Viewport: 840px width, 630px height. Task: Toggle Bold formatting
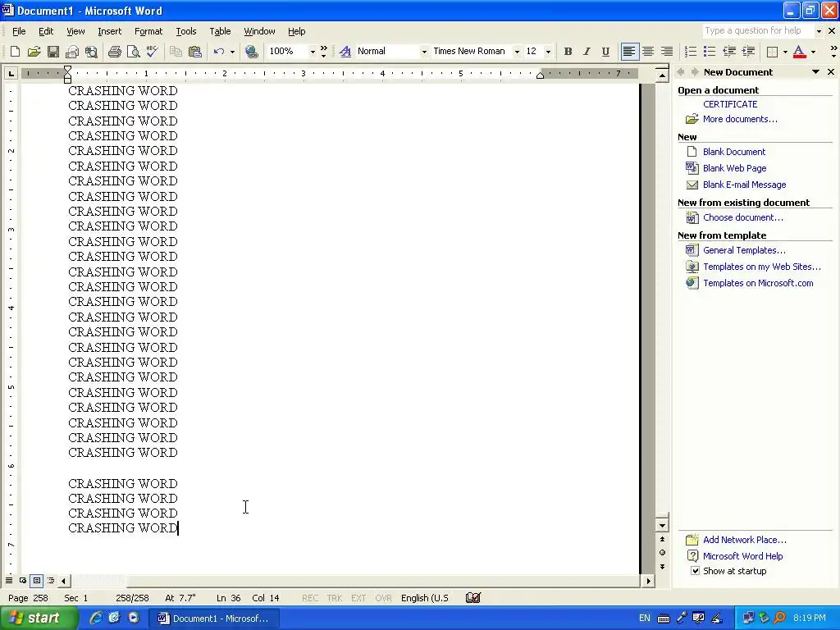click(x=568, y=52)
